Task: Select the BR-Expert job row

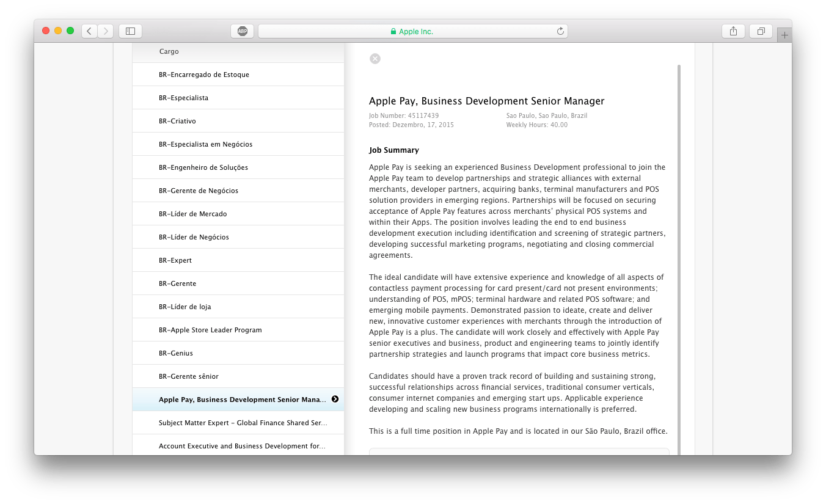Action: (238, 260)
